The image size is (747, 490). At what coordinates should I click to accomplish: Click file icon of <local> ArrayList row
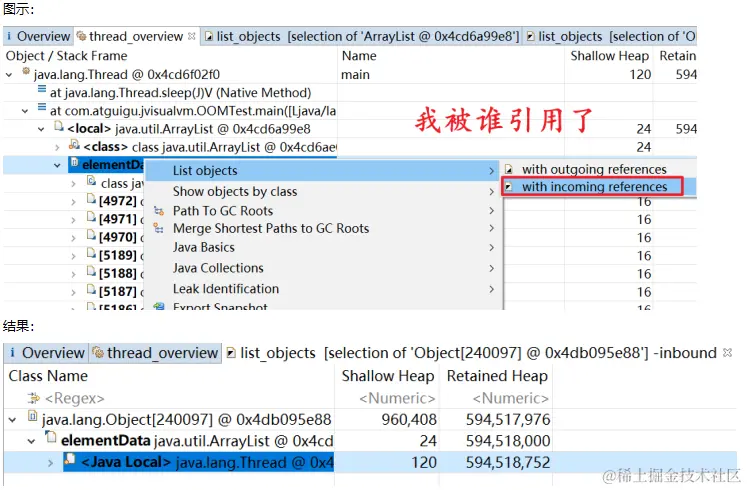59,126
